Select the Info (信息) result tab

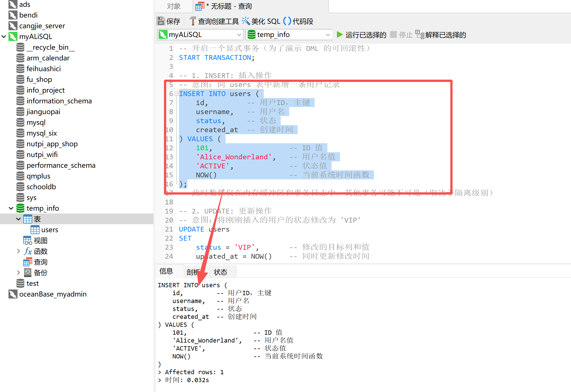coord(166,271)
